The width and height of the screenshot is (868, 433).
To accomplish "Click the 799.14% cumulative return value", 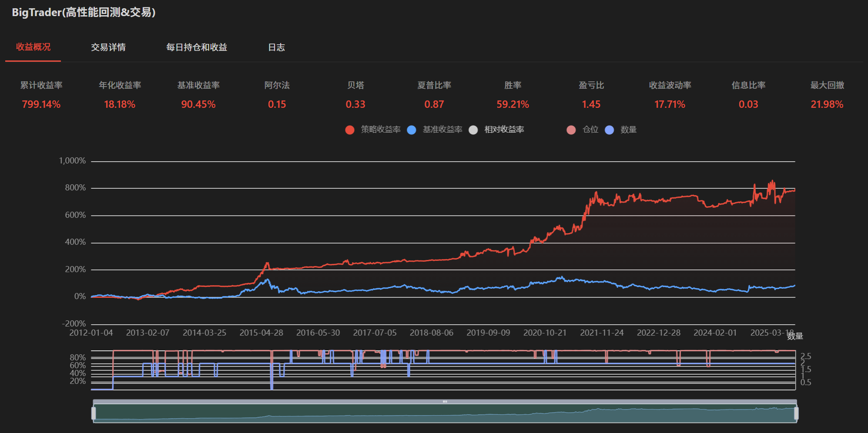I will tap(41, 104).
